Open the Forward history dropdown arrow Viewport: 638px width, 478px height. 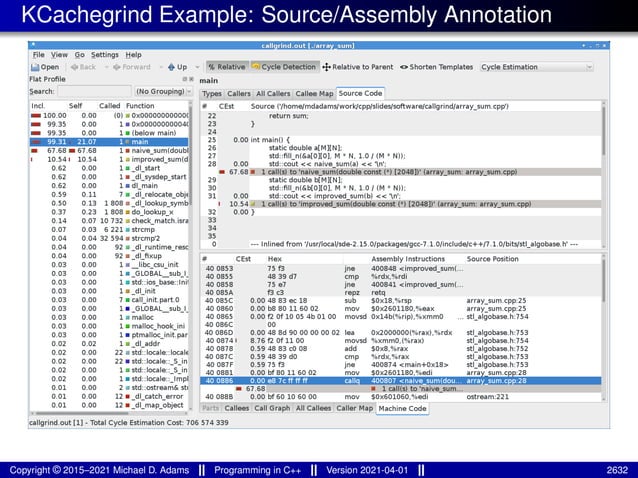click(161, 67)
